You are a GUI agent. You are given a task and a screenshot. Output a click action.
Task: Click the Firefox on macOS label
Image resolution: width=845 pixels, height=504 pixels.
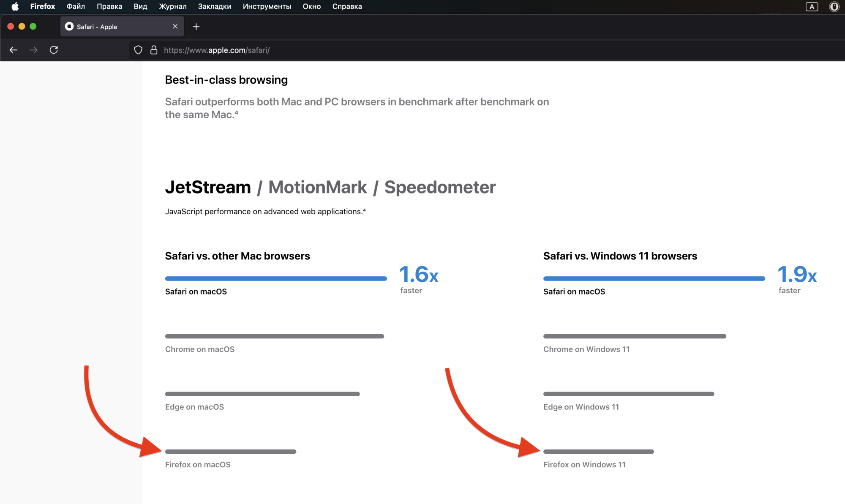pyautogui.click(x=198, y=465)
